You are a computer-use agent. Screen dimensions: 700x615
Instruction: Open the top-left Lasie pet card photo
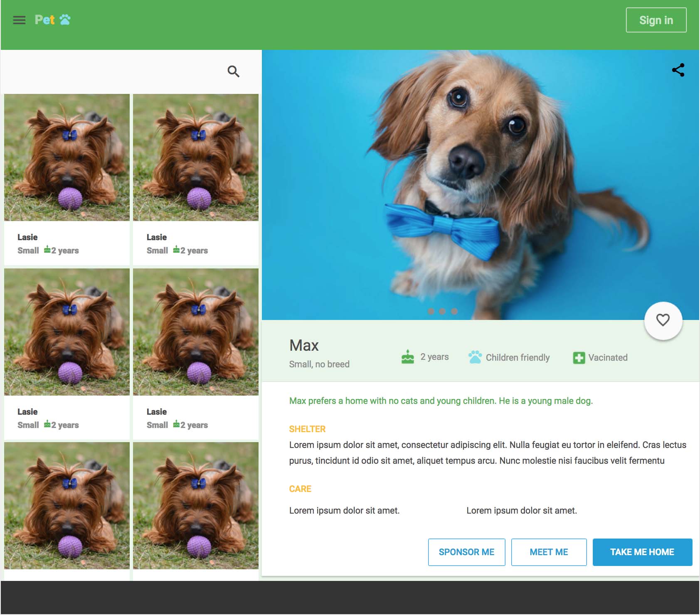[67, 157]
